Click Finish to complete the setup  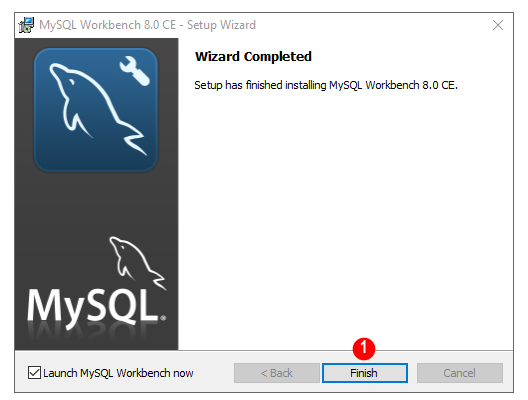(x=365, y=373)
